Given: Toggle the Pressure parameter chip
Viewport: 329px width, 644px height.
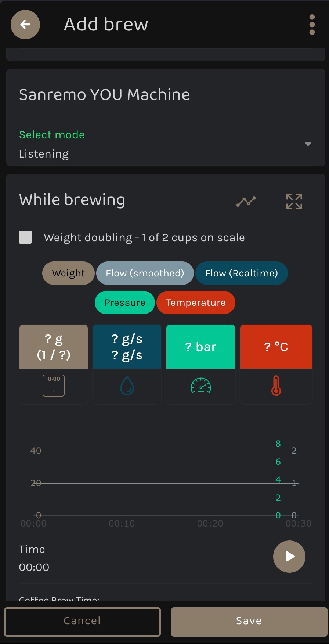Looking at the screenshot, I should pos(124,303).
